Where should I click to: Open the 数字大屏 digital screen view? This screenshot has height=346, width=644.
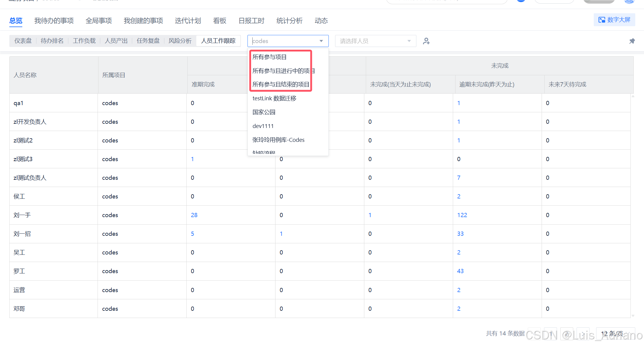[x=614, y=20]
